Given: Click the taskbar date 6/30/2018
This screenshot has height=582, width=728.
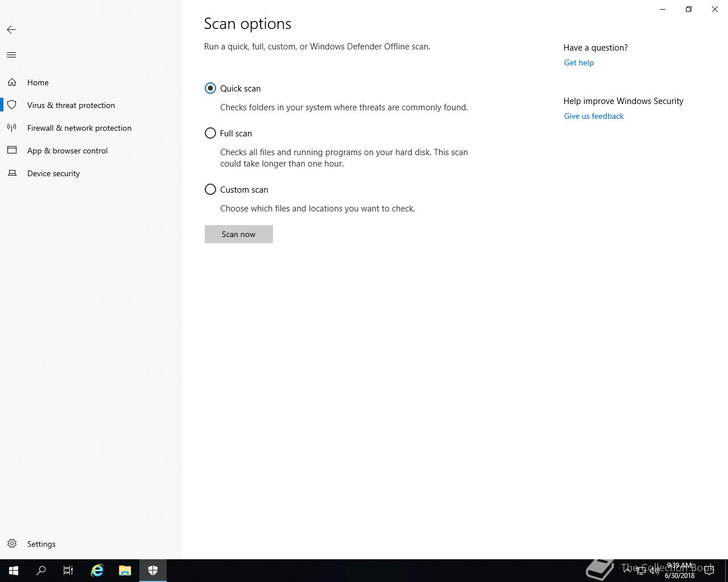Looking at the screenshot, I should tap(680, 575).
